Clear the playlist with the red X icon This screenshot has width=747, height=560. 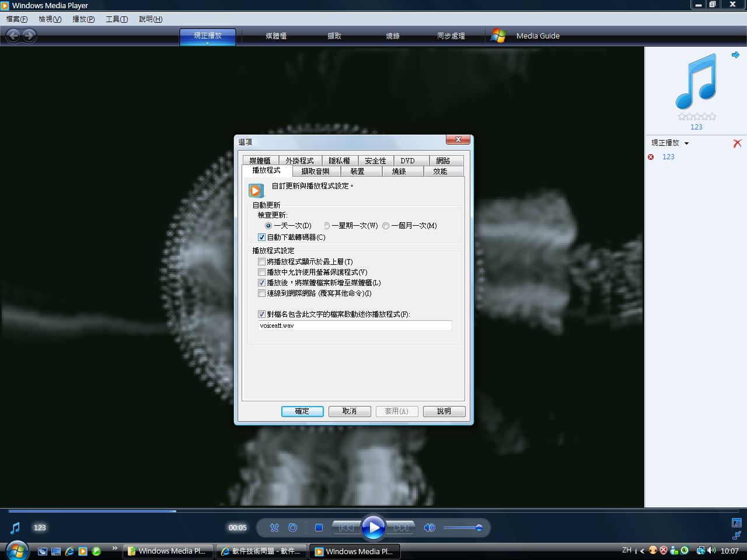click(x=737, y=143)
